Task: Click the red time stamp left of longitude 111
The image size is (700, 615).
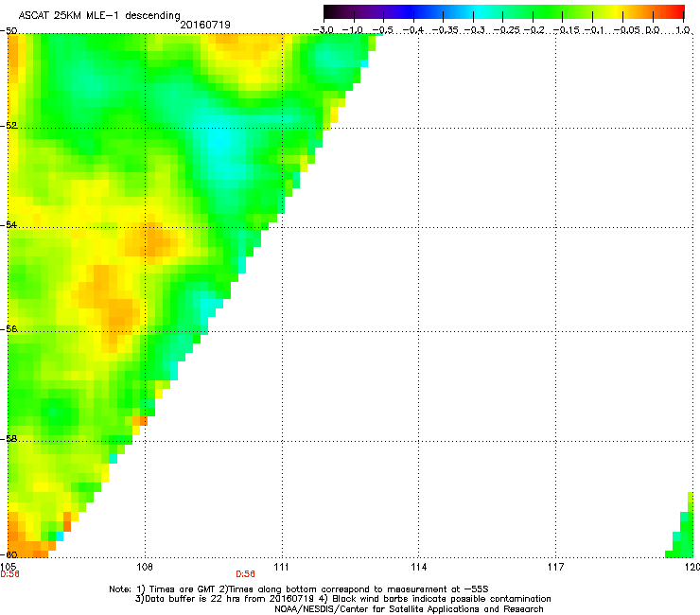Action: (245, 574)
